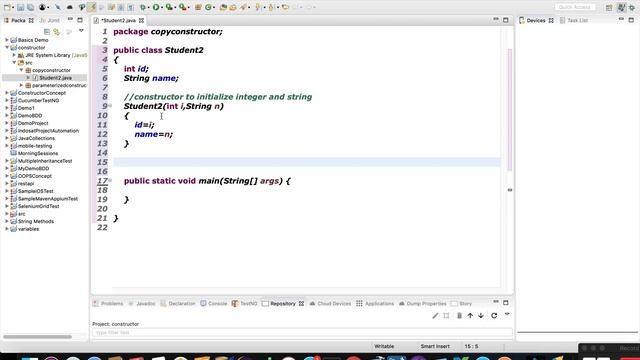Screen dimensions: 640x360
Task: Expand the parameterizedconstructor package
Action: pyautogui.click(x=21, y=85)
